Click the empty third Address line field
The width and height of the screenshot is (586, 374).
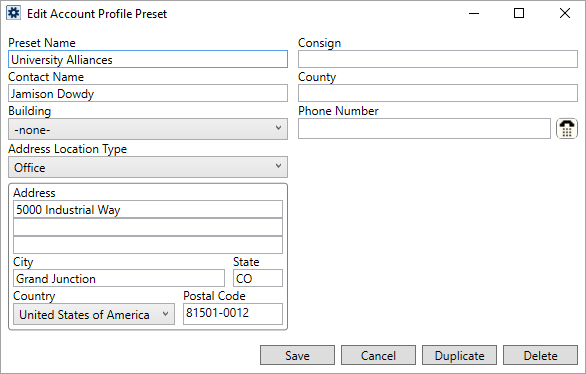coord(148,245)
